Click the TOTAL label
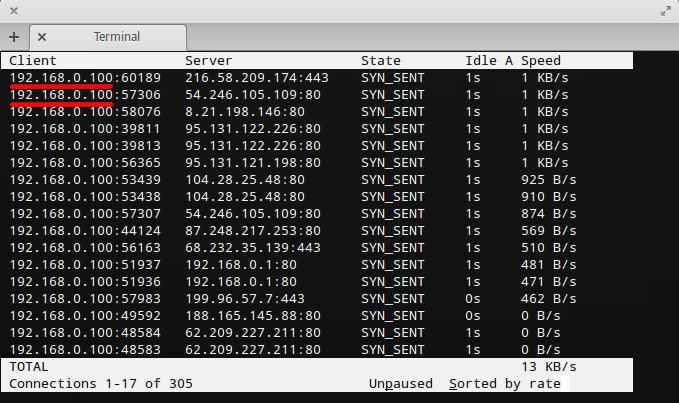679x403 pixels. (x=29, y=367)
